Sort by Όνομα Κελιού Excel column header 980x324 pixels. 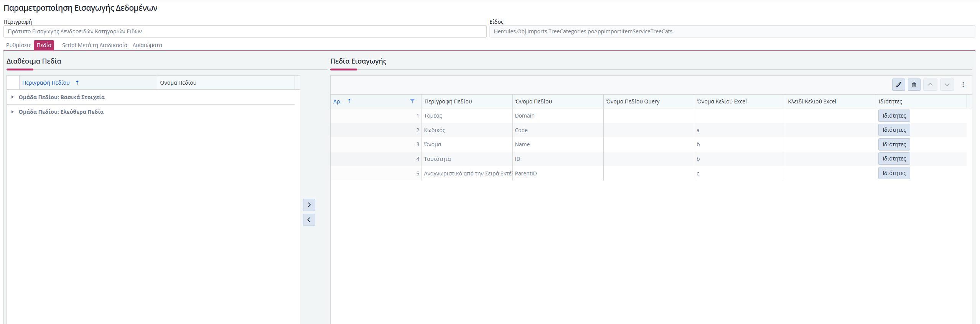click(721, 101)
